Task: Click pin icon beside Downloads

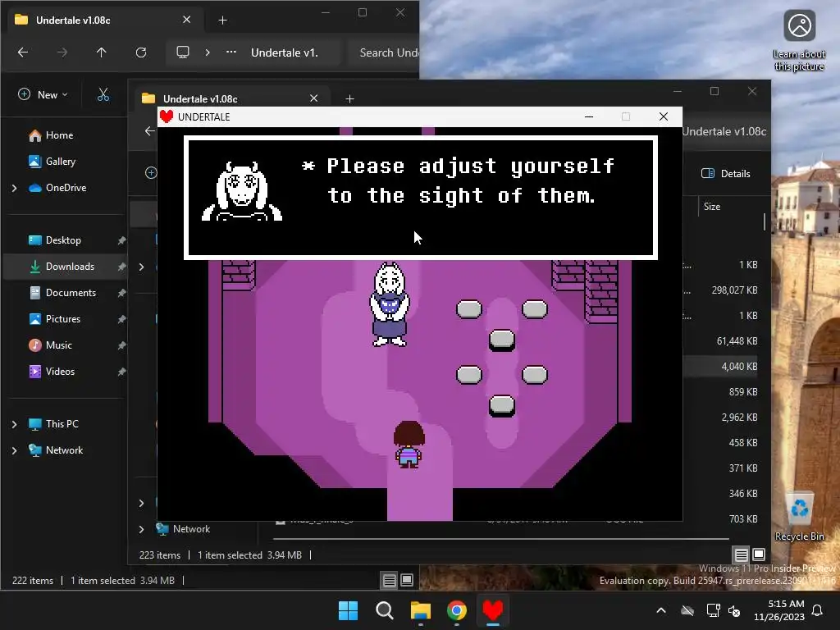Action: pyautogui.click(x=121, y=267)
